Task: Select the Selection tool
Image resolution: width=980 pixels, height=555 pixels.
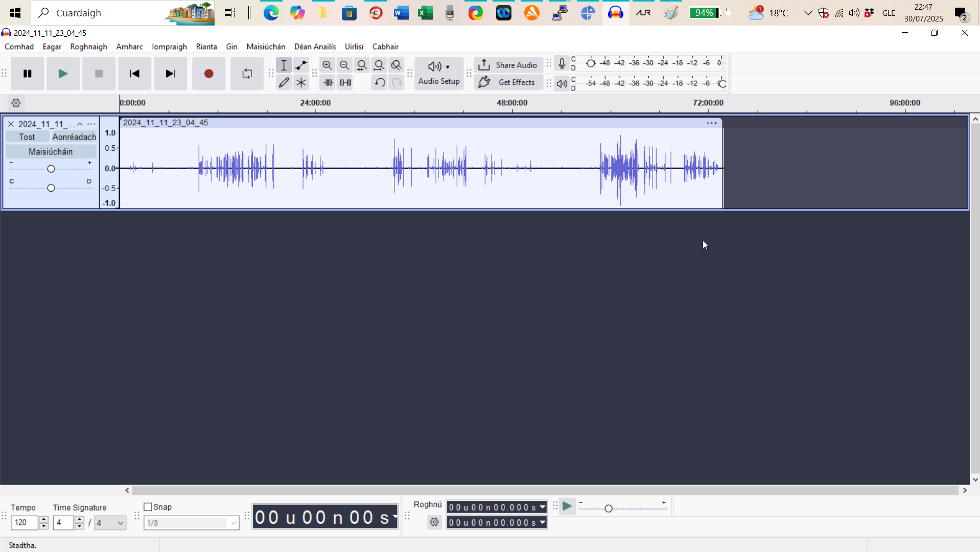Action: pos(284,65)
